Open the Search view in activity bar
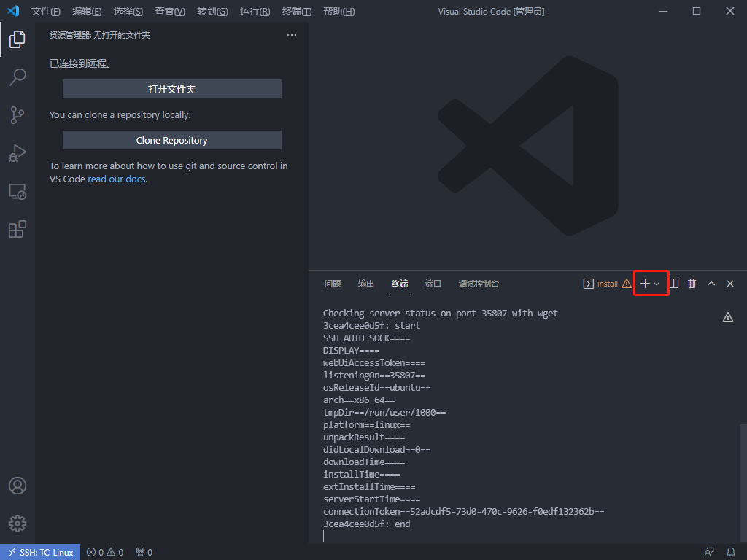The height and width of the screenshot is (560, 747). tap(18, 77)
